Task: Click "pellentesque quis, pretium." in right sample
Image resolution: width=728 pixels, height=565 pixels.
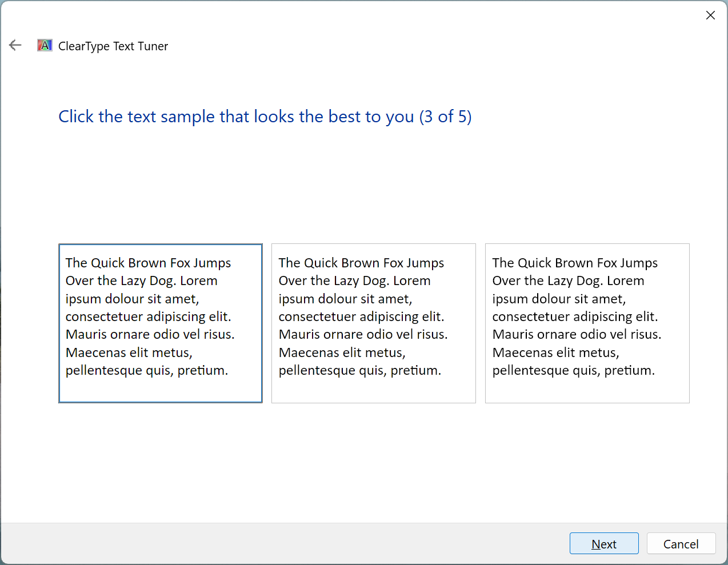Action: click(573, 370)
